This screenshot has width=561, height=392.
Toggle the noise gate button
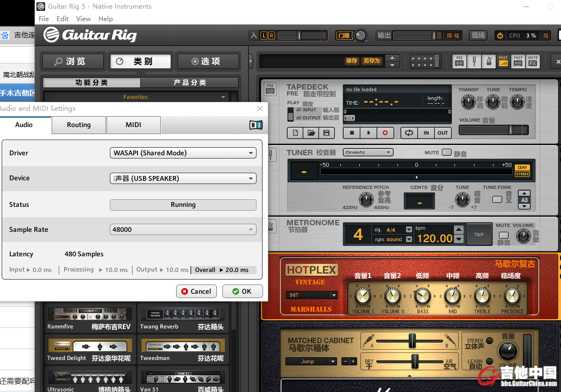[344, 35]
